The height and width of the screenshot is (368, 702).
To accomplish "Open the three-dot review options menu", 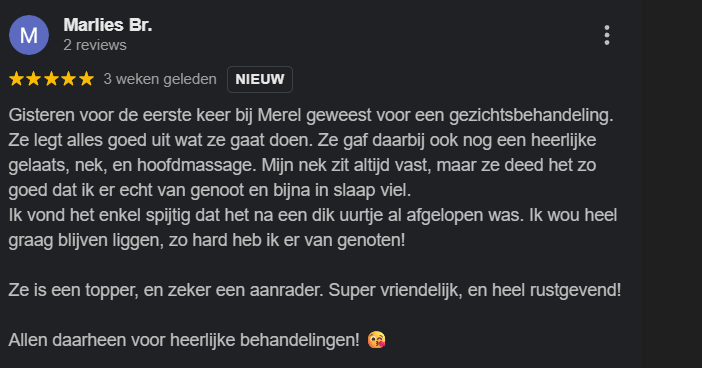I will tap(607, 35).
